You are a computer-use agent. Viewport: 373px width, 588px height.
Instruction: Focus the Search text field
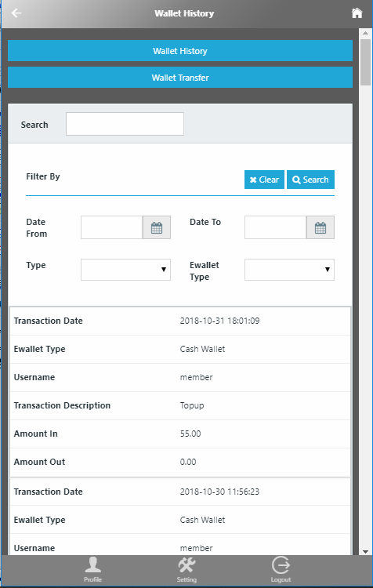[x=125, y=124]
